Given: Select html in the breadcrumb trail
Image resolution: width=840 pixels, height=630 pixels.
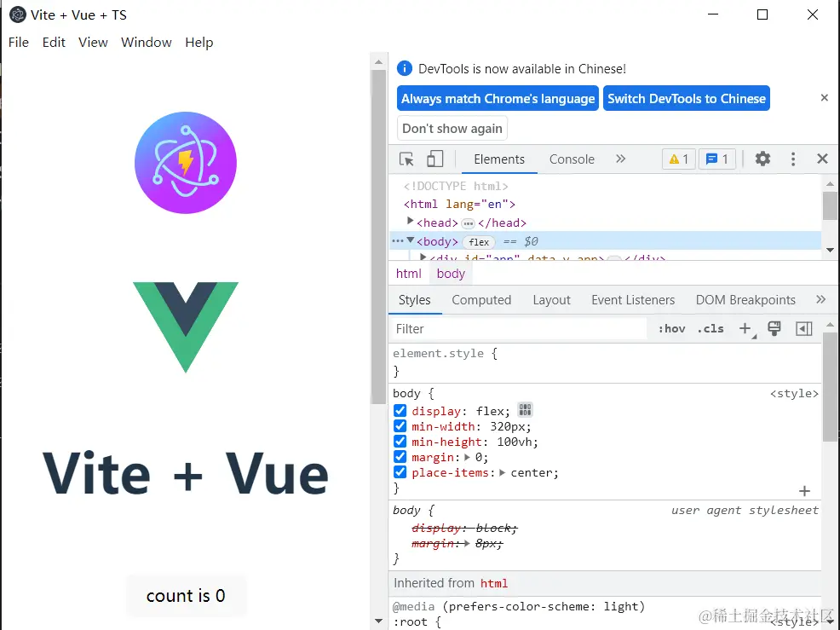Looking at the screenshot, I should (x=409, y=274).
